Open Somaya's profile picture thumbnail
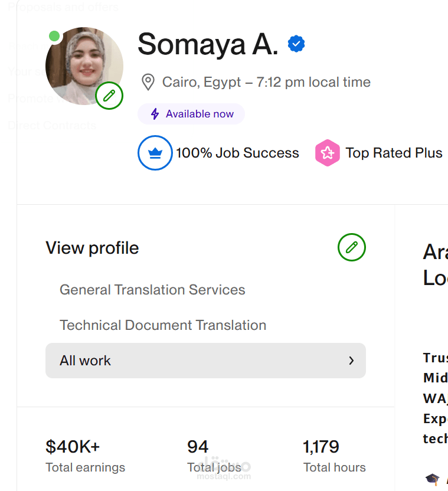The height and width of the screenshot is (491, 448). (x=84, y=66)
